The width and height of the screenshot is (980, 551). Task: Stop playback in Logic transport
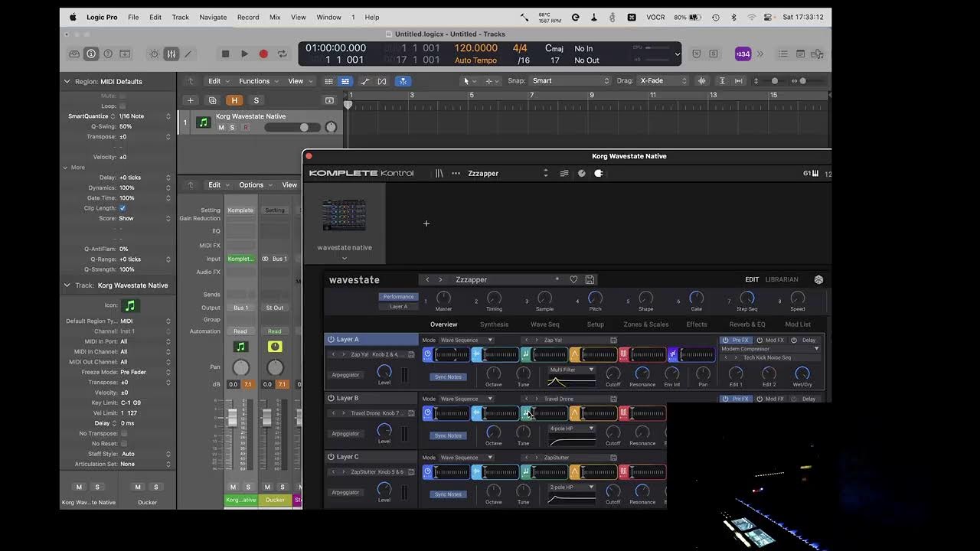click(225, 54)
